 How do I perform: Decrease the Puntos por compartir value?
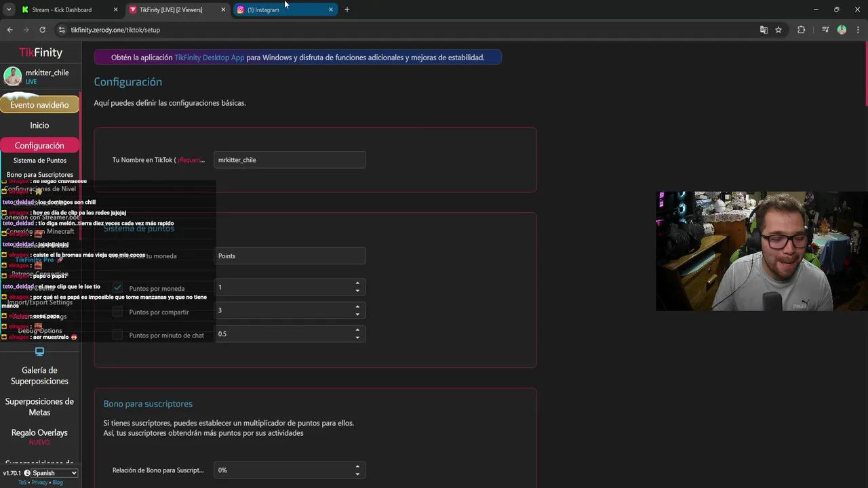point(357,314)
